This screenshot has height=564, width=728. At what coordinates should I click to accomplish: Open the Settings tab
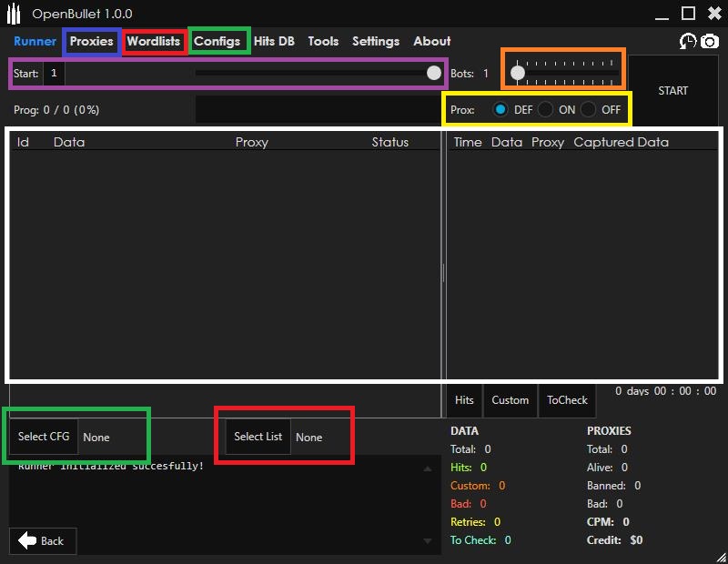pos(376,41)
